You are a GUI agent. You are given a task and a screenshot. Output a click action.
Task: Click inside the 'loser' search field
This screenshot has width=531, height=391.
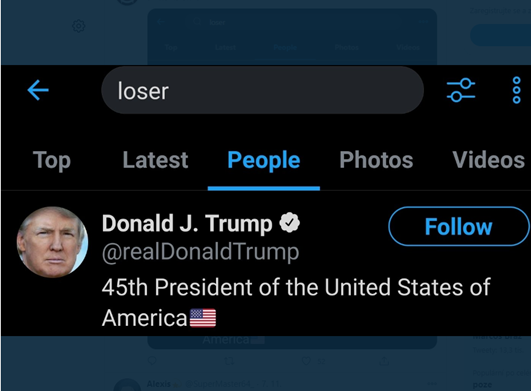click(x=262, y=90)
